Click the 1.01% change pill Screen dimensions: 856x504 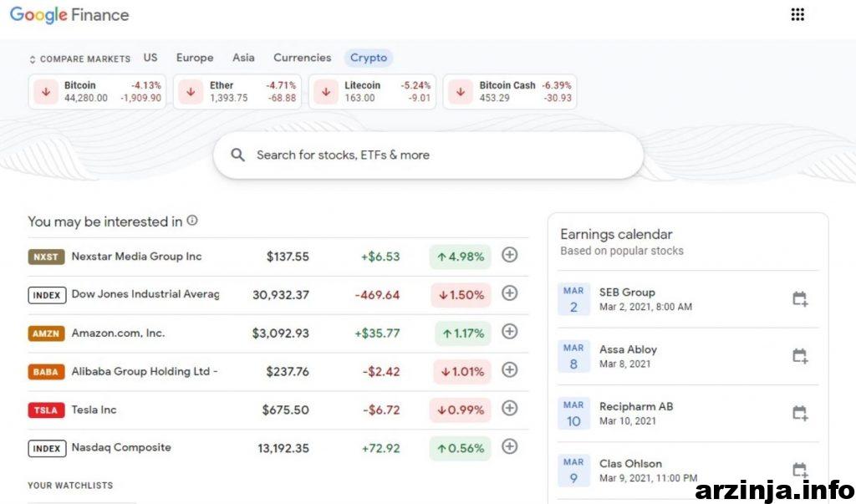462,371
